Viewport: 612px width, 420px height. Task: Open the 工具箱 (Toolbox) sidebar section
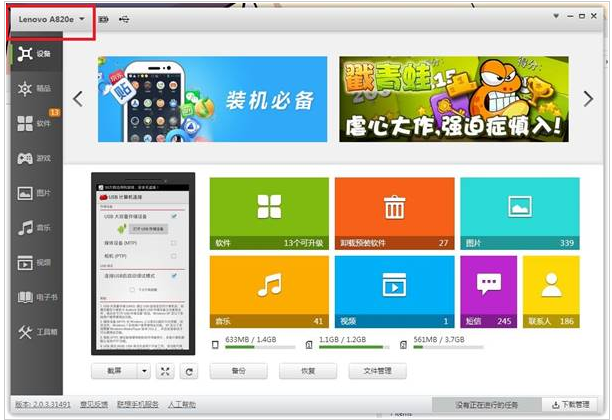[32, 331]
